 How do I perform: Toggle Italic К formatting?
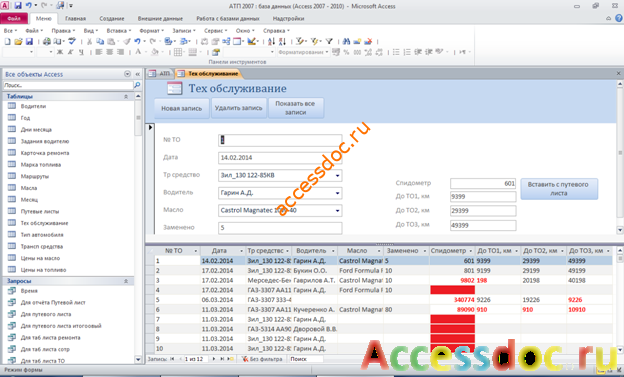70,52
